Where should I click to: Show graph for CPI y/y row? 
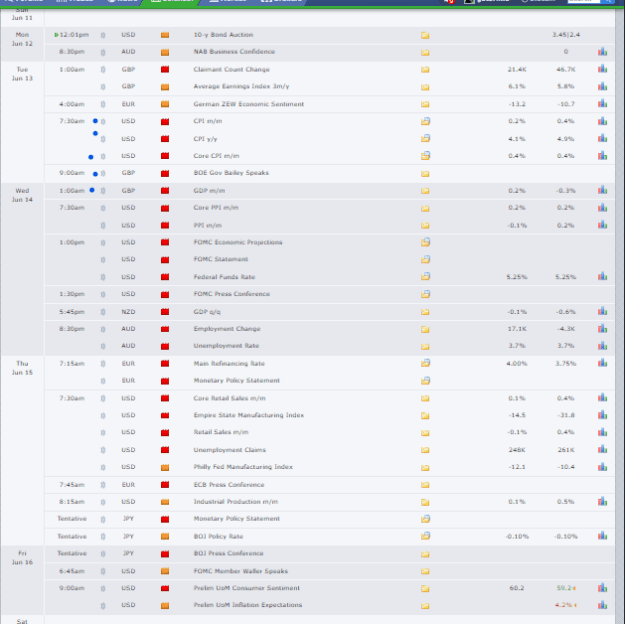(x=602, y=139)
